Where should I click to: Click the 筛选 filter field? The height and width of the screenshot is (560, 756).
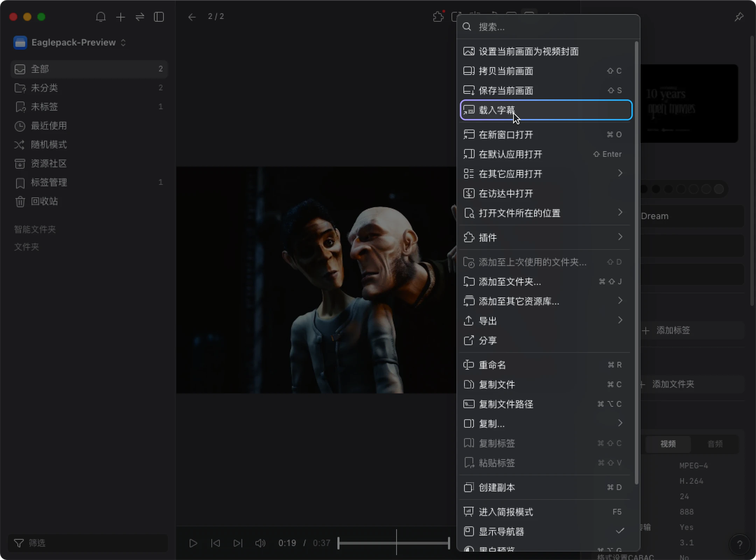coord(88,543)
